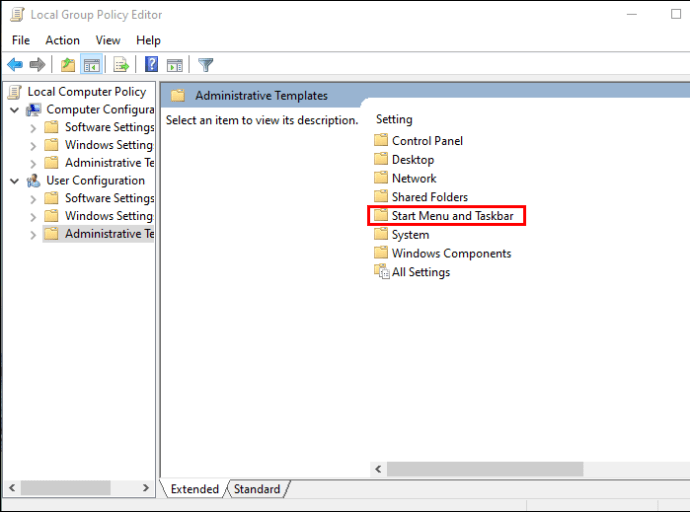Open the Action menu
The width and height of the screenshot is (690, 512).
coord(62,40)
